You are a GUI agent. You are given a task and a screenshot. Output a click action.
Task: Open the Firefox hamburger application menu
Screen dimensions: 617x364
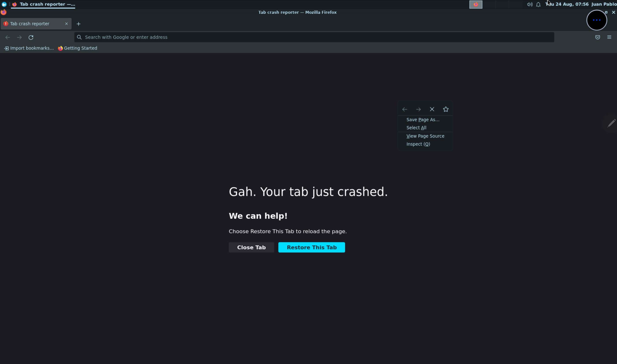[x=609, y=37]
